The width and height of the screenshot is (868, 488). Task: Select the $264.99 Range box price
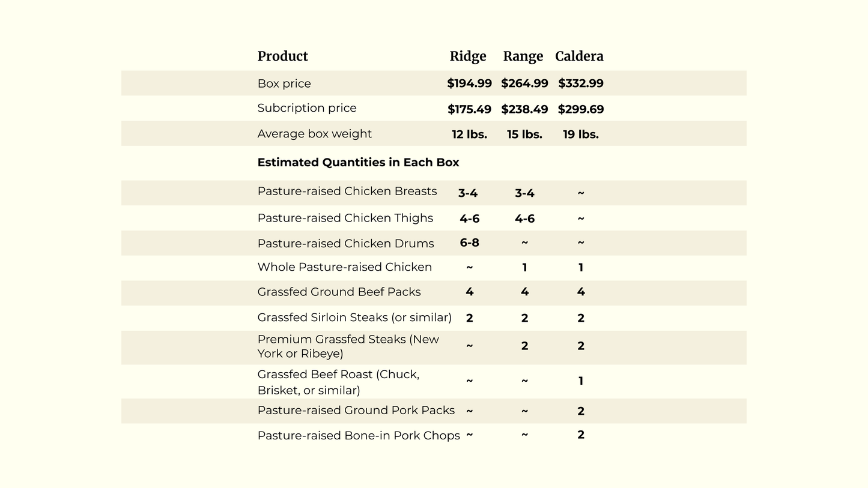point(524,83)
